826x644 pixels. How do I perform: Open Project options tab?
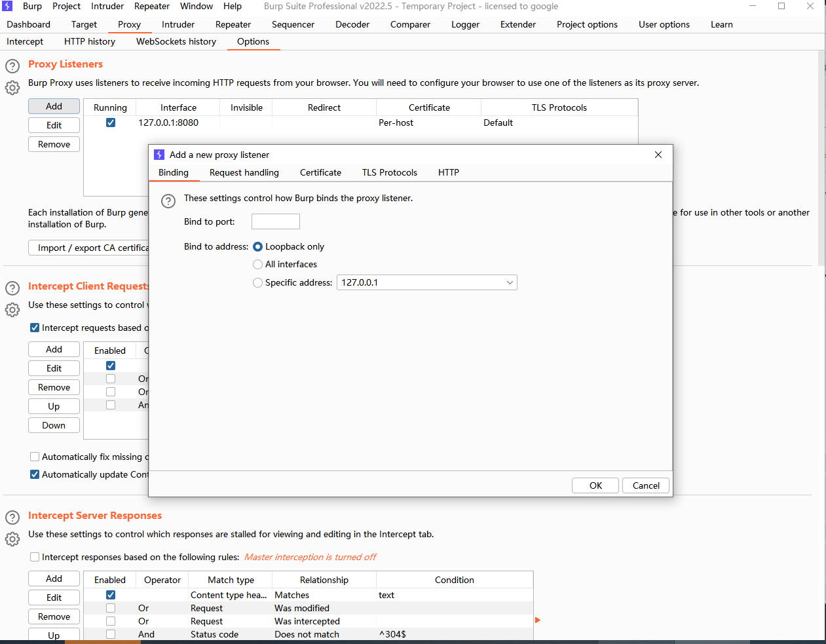[587, 24]
